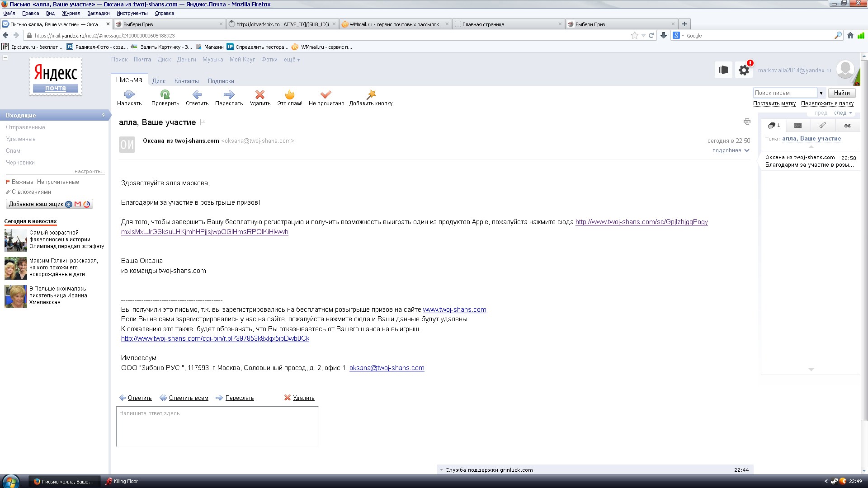The width and height of the screenshot is (868, 488).
Task: Click Добавить кнопку wand icon
Action: coord(371,94)
